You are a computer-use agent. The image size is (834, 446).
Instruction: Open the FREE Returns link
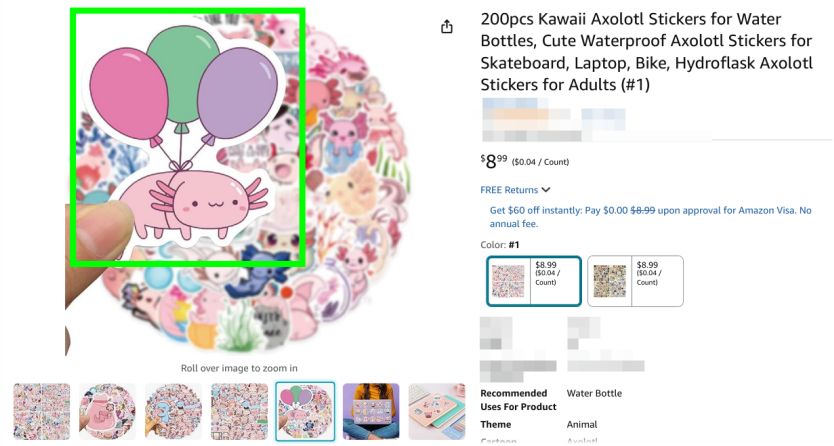coord(509,190)
